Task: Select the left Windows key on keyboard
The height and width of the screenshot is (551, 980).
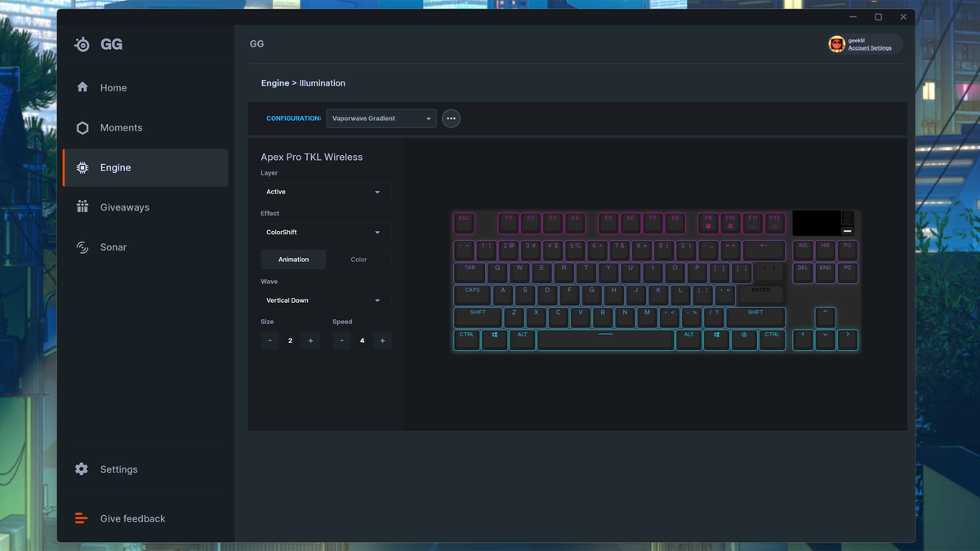Action: point(494,340)
